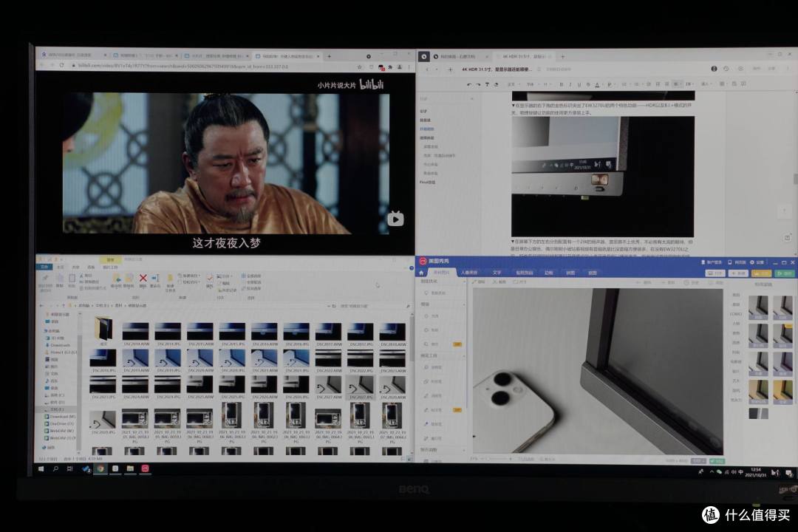This screenshot has height=532, width=798.
Task: Open the Windows Start menu
Action: tap(41, 469)
